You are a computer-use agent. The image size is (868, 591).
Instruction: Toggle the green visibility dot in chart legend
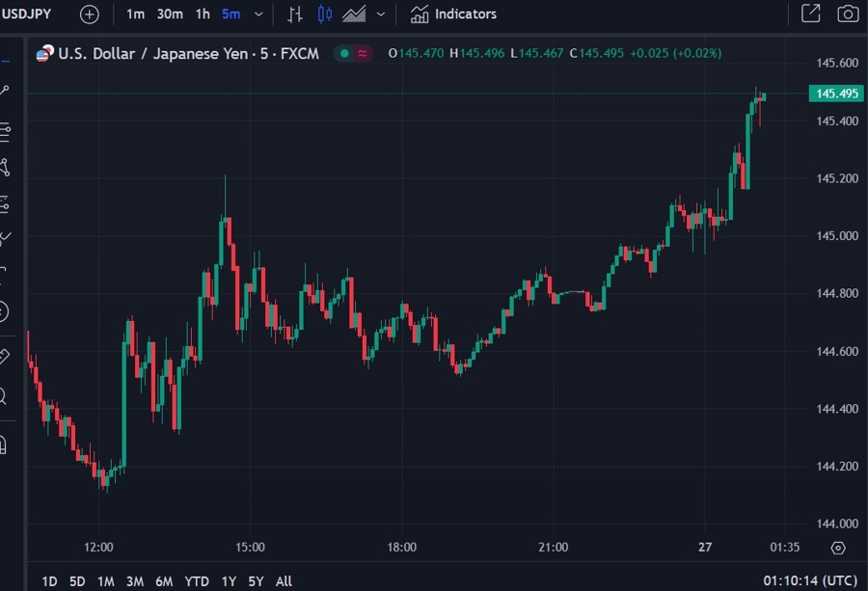[343, 54]
